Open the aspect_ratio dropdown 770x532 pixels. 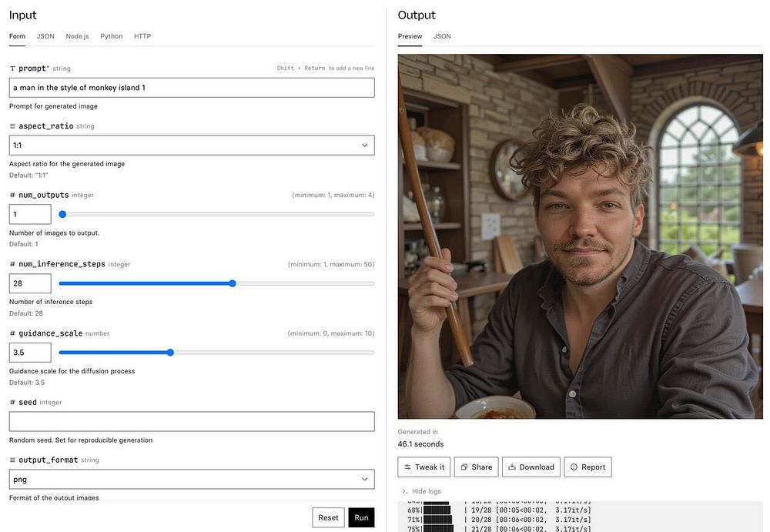pos(192,146)
